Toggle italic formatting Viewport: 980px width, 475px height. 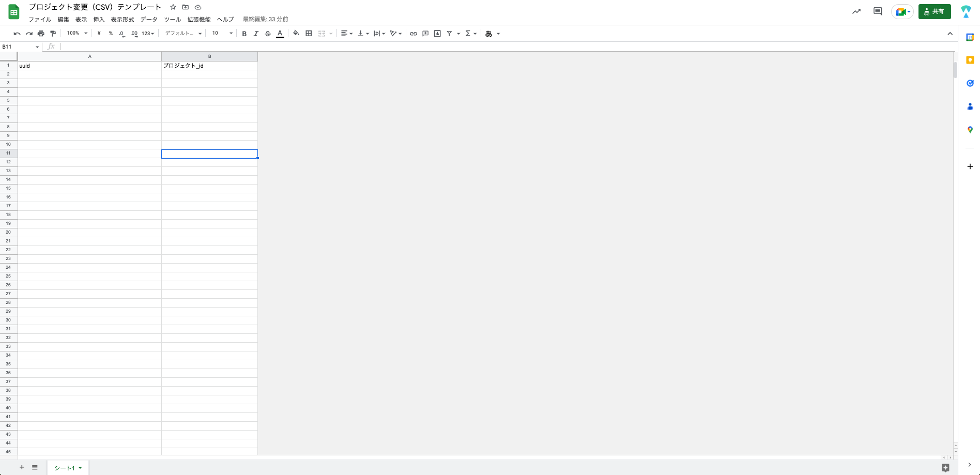tap(256, 34)
